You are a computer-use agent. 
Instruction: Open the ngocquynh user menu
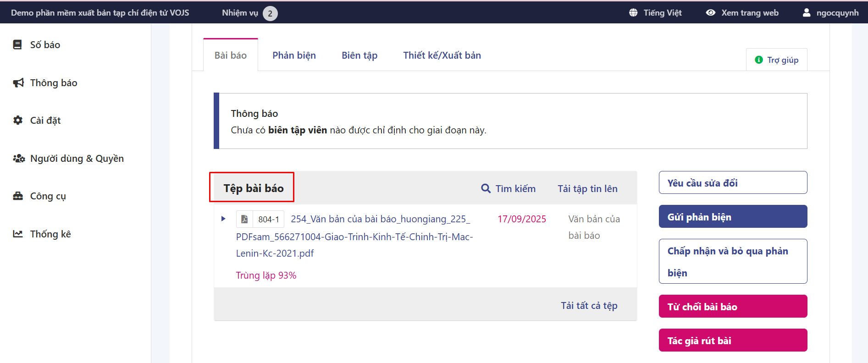tap(830, 13)
